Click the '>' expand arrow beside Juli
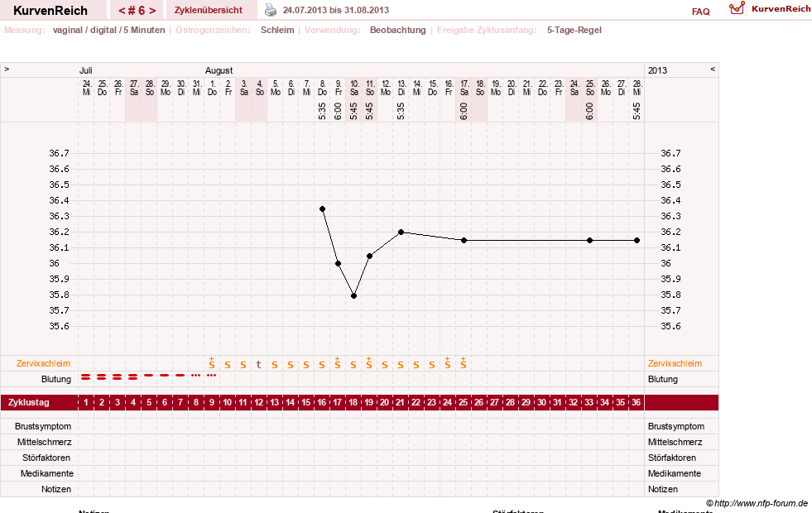Screen dimensions: 812x513 coord(7,69)
